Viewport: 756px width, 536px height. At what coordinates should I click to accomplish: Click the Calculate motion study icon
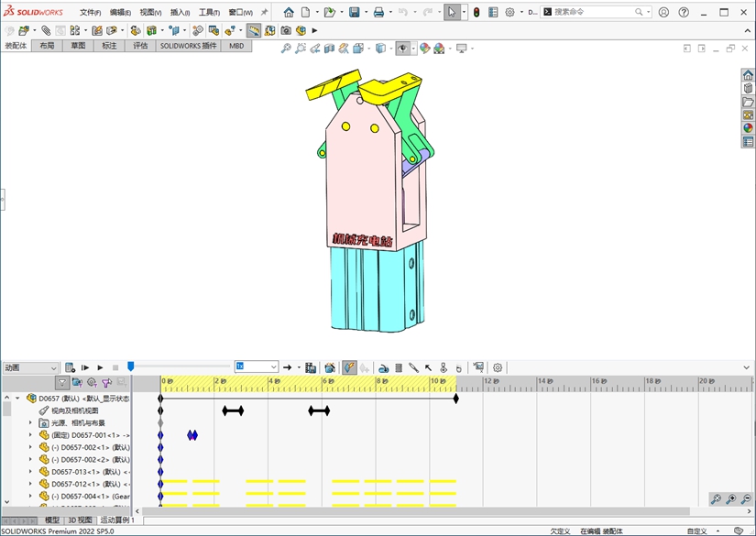tap(71, 367)
